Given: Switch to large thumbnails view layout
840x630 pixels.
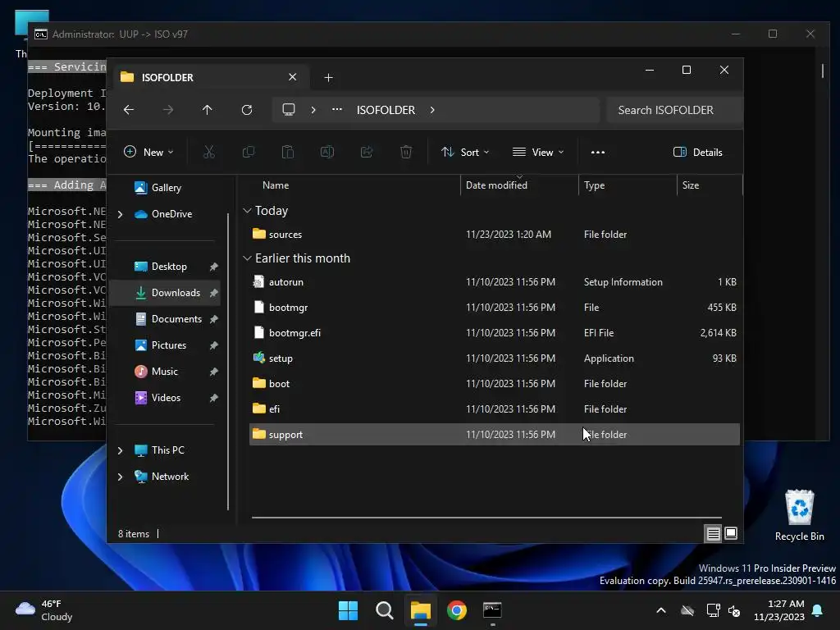Looking at the screenshot, I should click(x=731, y=533).
